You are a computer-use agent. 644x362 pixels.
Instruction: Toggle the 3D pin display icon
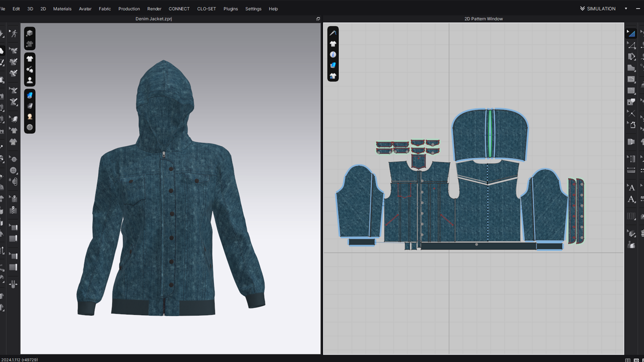pyautogui.click(x=30, y=69)
